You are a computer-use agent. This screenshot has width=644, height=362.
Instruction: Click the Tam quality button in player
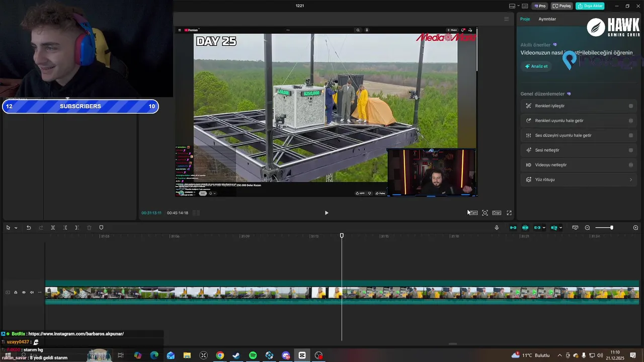pos(473,213)
